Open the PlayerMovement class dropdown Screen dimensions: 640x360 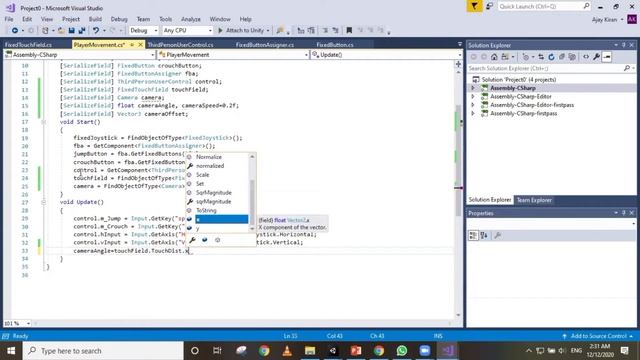[233, 55]
